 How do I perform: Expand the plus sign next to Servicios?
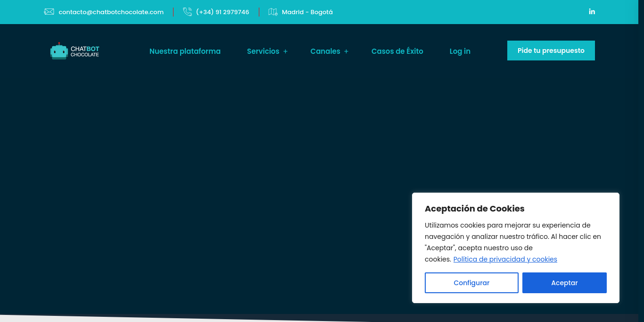click(x=285, y=51)
